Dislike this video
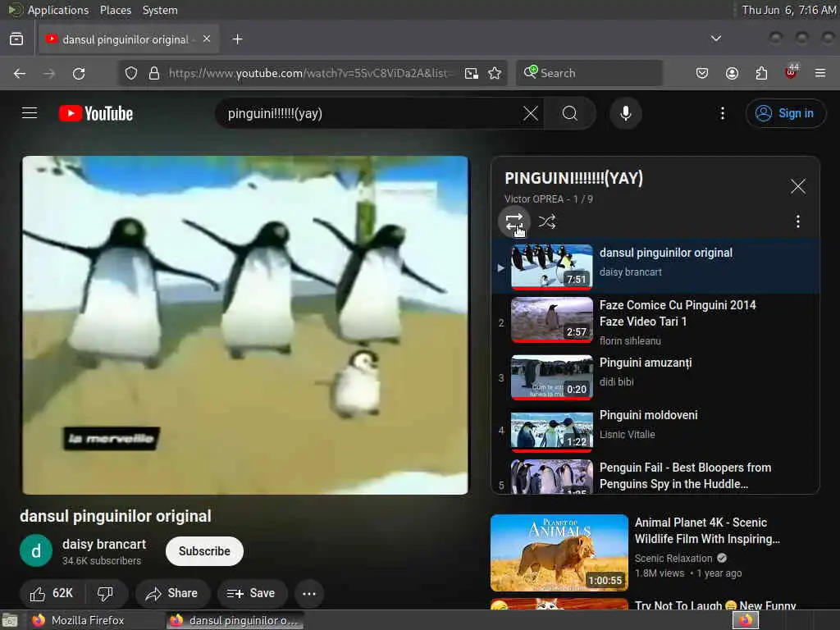 (x=106, y=593)
